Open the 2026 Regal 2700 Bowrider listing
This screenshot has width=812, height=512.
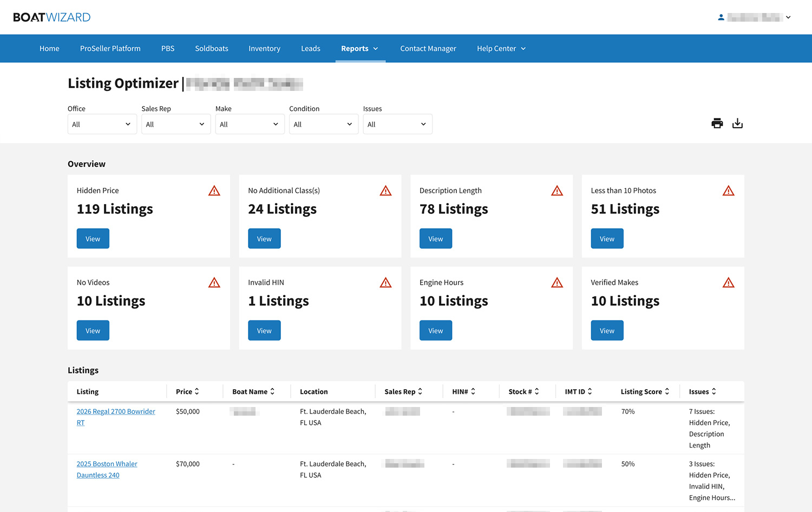[x=115, y=411]
